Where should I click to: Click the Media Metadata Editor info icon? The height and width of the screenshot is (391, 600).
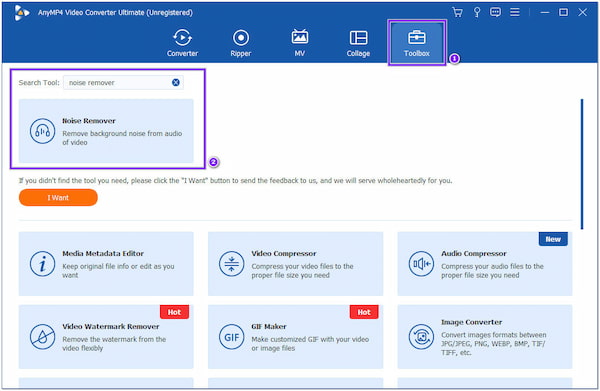(42, 264)
